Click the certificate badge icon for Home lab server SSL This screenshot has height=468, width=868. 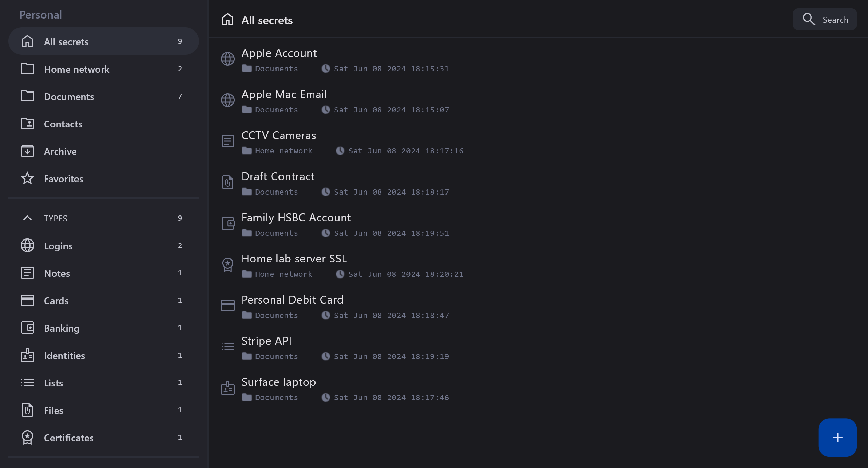[x=227, y=264]
